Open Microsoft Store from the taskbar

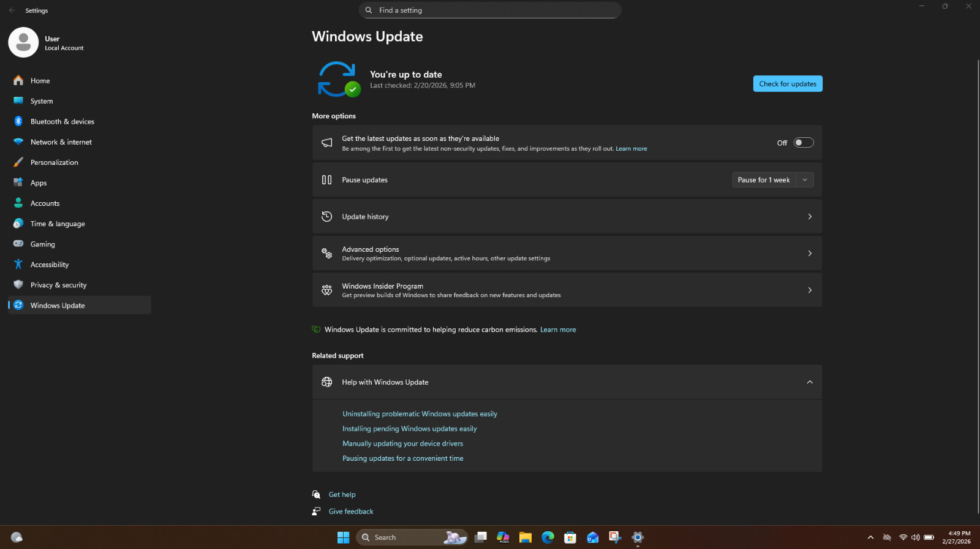coord(570,537)
